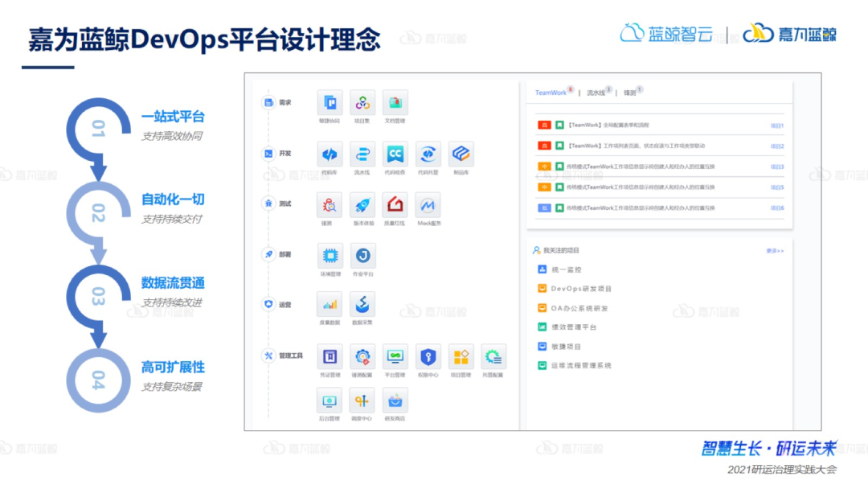Open the Mock服务 icon
This screenshot has height=489, width=868.
click(x=428, y=205)
